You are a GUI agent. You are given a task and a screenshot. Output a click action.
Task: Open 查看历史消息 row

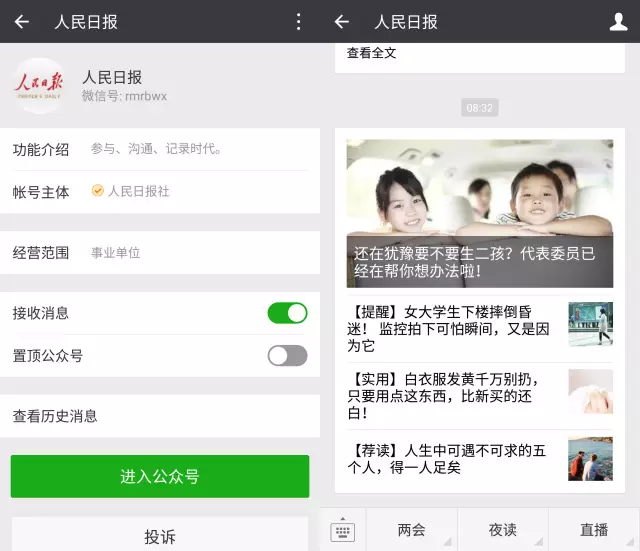[160, 416]
